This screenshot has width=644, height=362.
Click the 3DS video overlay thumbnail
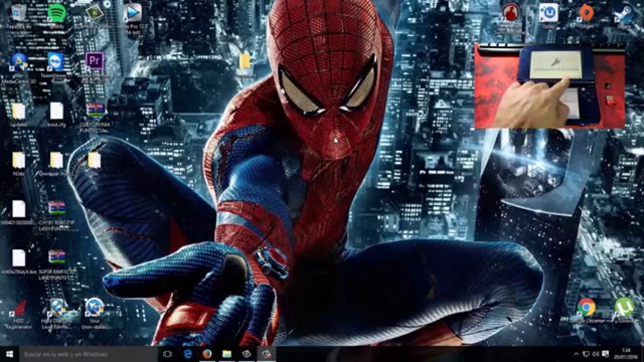[x=549, y=85]
